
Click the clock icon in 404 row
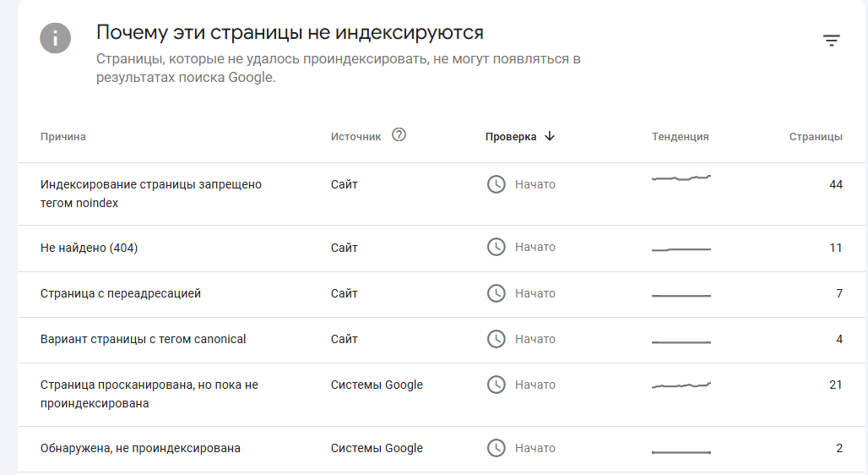tap(496, 248)
